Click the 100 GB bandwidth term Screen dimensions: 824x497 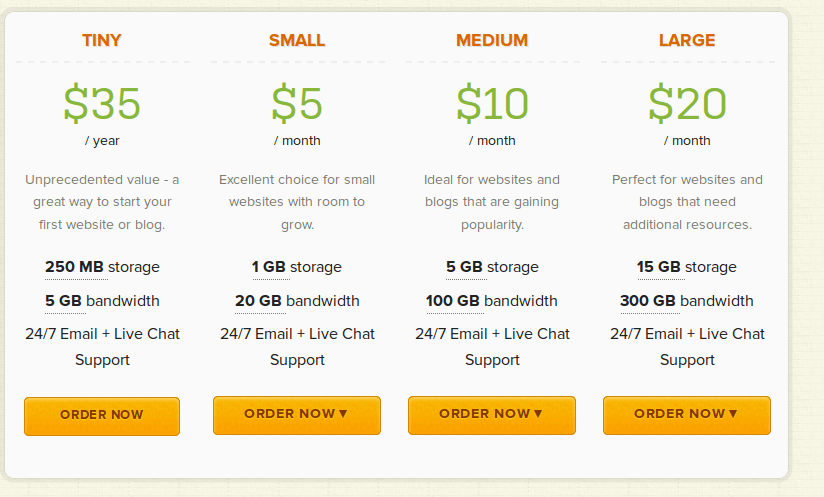[453, 301]
